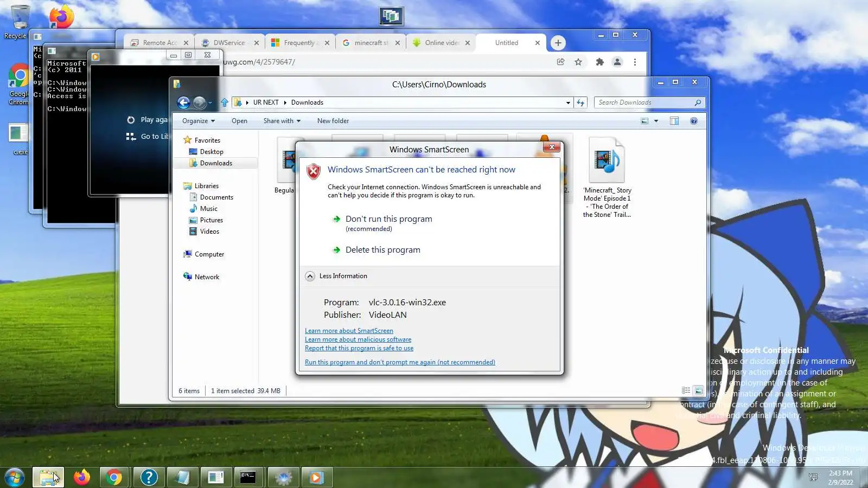This screenshot has height=488, width=868.
Task: Open the view options dropdown arrow
Action: [x=656, y=121]
